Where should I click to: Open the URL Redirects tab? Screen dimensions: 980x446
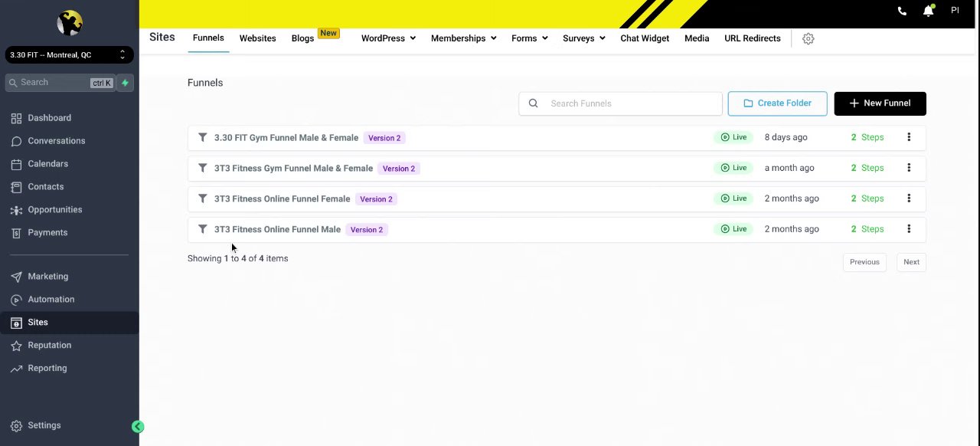(x=753, y=38)
